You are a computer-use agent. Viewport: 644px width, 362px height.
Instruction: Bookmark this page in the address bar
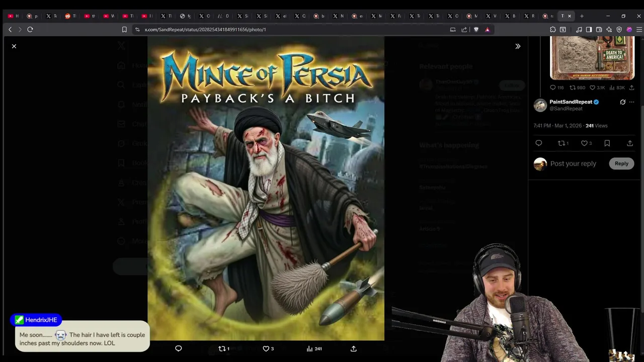(x=124, y=30)
